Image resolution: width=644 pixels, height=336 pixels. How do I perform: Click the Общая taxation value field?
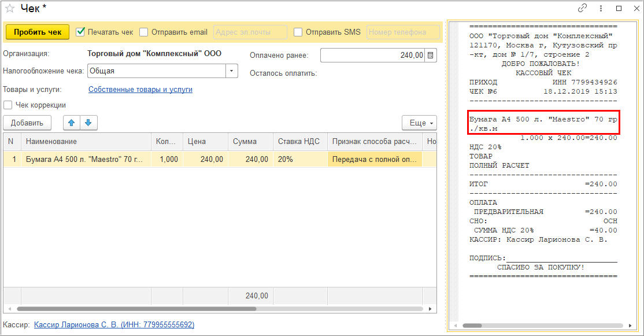(x=157, y=71)
